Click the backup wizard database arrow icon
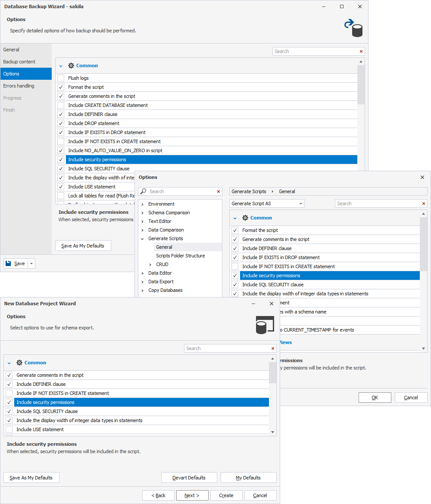Viewport: 431px width, 504px height. pos(353,28)
